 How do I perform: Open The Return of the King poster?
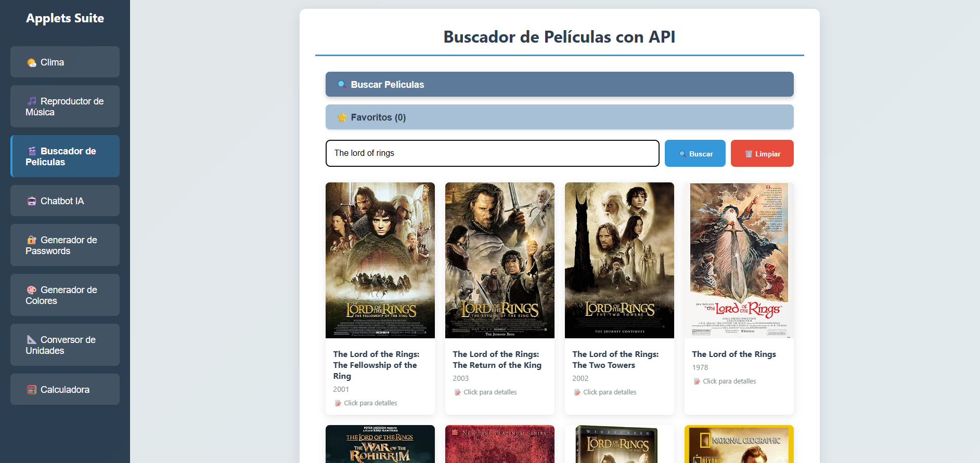500,260
